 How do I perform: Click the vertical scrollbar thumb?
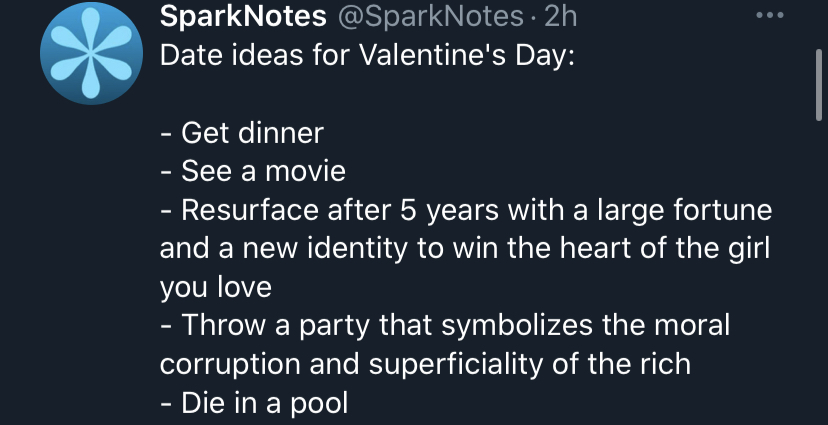[820, 83]
